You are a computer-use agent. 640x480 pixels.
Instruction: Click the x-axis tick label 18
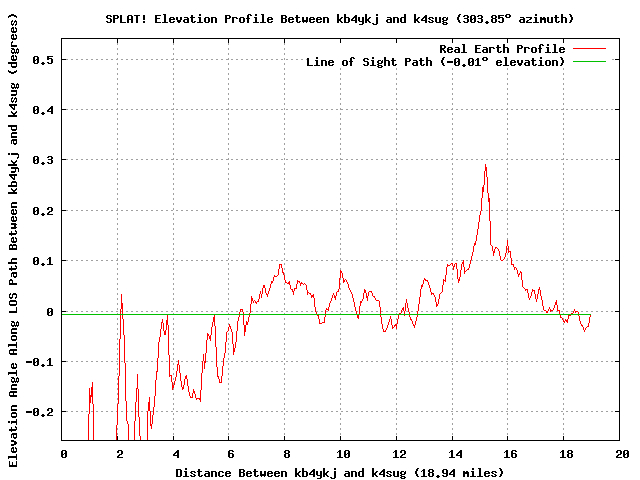tap(566, 454)
